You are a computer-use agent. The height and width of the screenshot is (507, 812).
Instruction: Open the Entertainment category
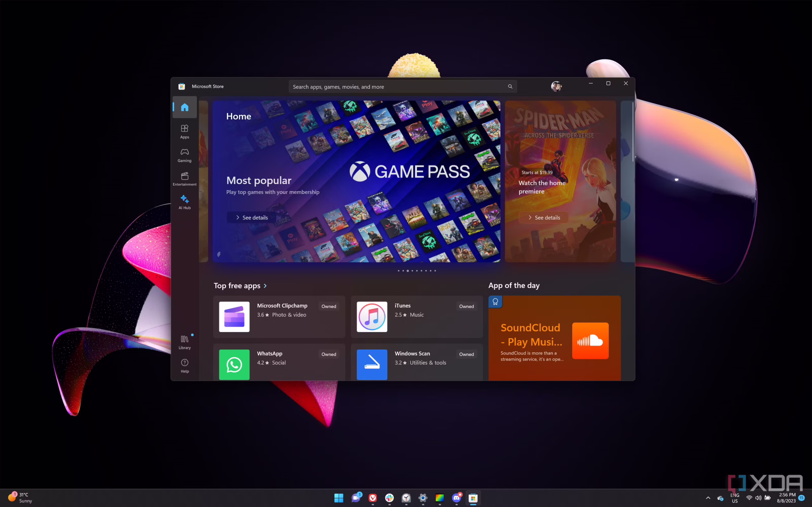[x=184, y=178]
